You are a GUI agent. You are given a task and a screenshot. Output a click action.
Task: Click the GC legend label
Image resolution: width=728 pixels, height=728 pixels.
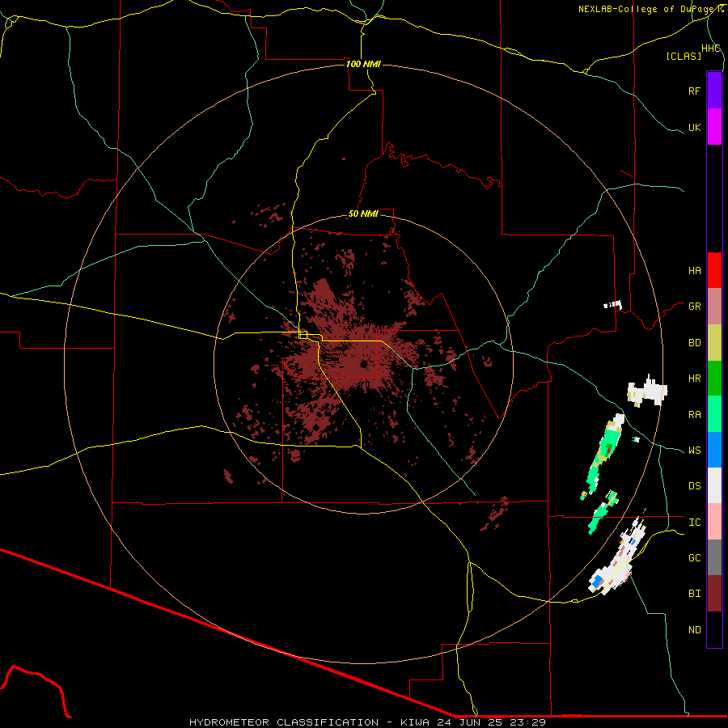[x=695, y=558]
